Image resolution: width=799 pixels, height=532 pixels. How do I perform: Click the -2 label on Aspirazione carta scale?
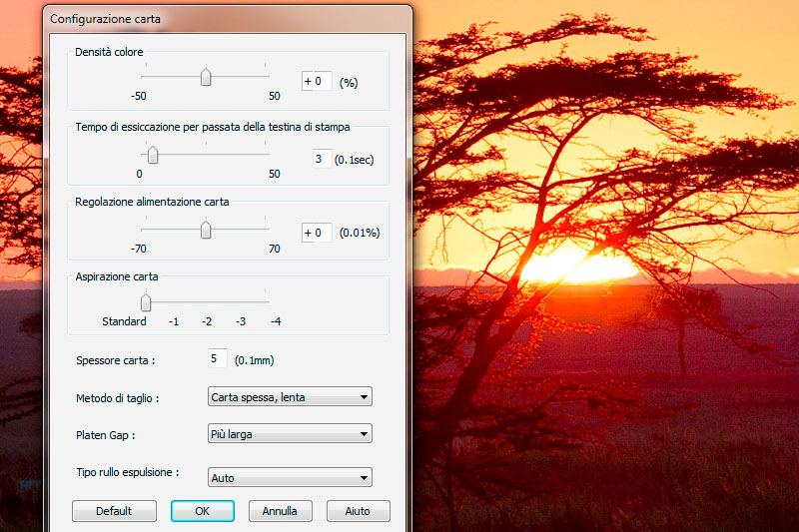(207, 321)
